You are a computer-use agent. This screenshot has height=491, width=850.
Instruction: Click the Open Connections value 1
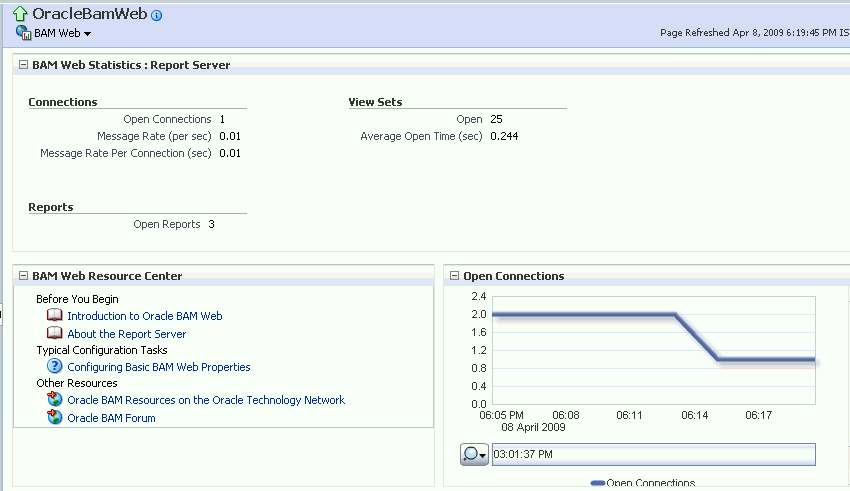click(x=222, y=119)
